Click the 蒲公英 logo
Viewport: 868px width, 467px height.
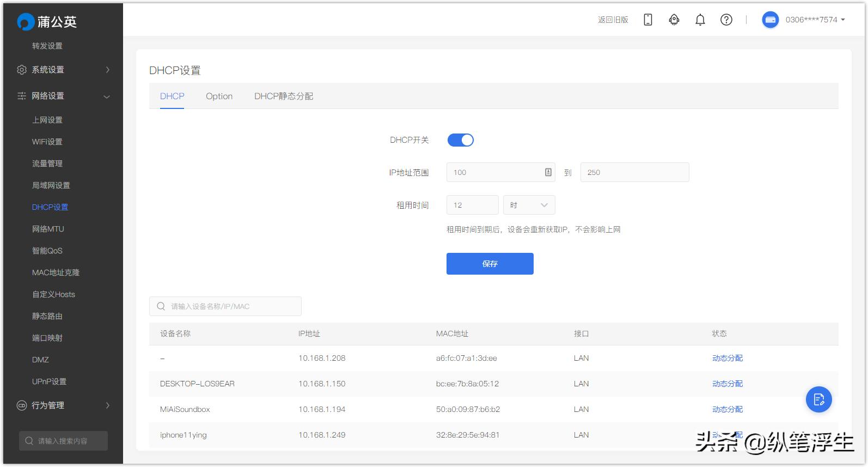(x=47, y=22)
